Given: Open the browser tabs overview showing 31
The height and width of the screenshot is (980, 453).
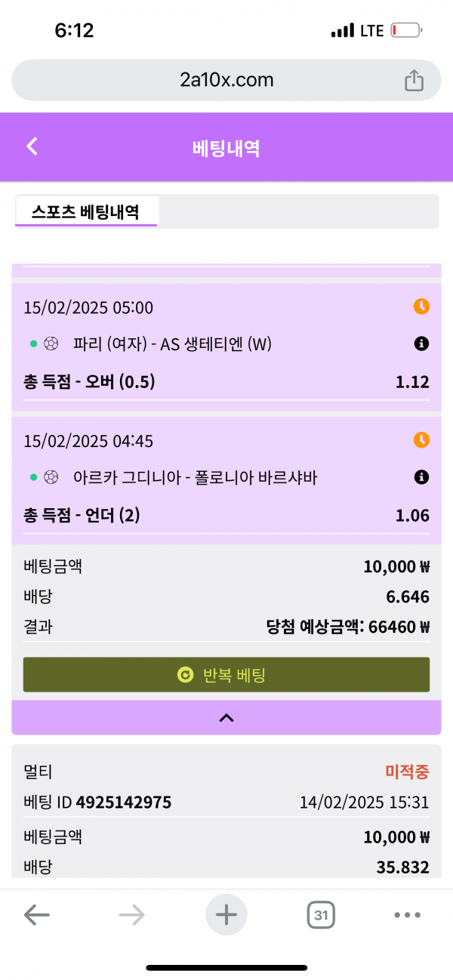Looking at the screenshot, I should point(321,916).
